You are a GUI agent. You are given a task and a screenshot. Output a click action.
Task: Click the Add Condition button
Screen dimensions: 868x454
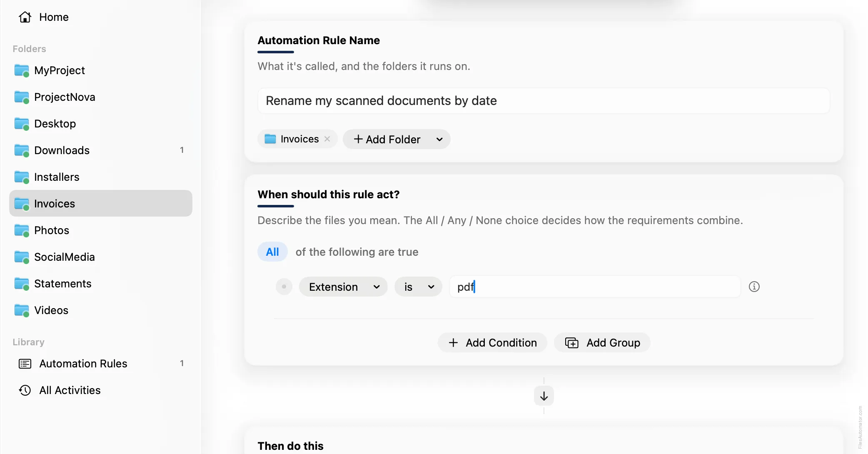tap(492, 343)
